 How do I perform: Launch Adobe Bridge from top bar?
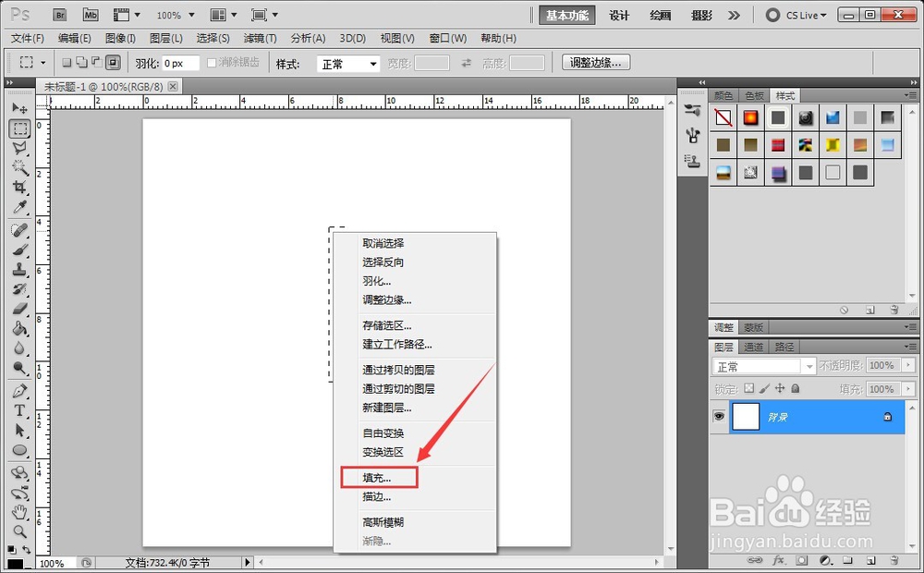(59, 15)
